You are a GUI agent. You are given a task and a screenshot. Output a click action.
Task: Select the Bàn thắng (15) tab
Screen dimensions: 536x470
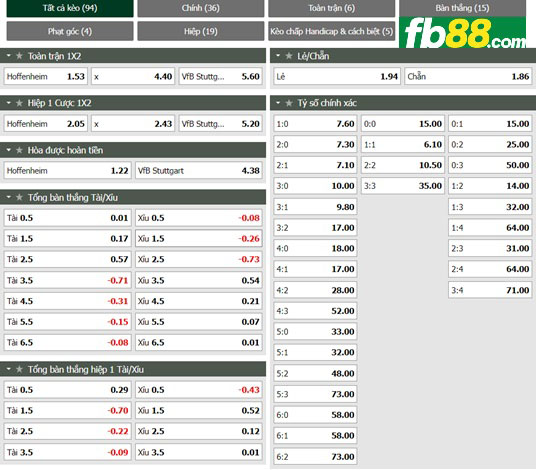(463, 8)
